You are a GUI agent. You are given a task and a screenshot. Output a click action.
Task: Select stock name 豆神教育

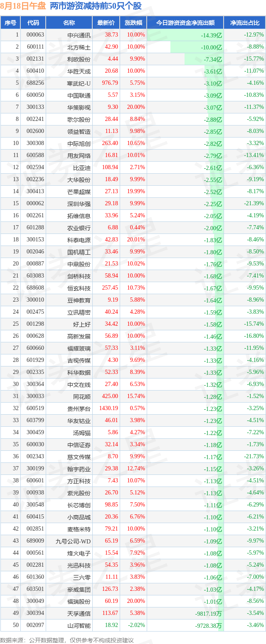pos(79,300)
